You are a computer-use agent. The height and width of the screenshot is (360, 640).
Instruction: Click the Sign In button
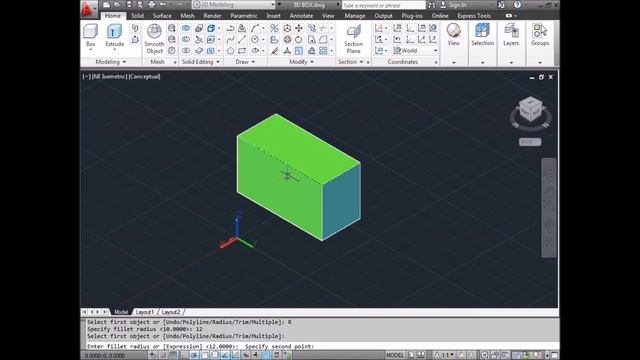(453, 4)
